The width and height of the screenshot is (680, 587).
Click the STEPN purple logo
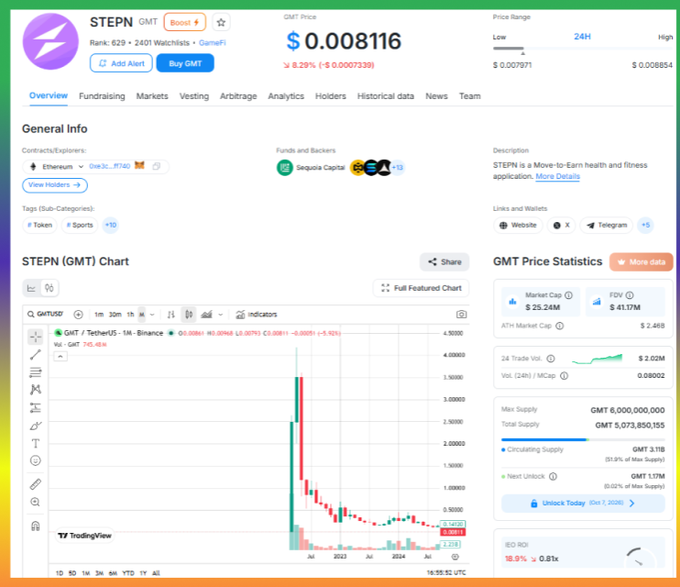[50, 41]
